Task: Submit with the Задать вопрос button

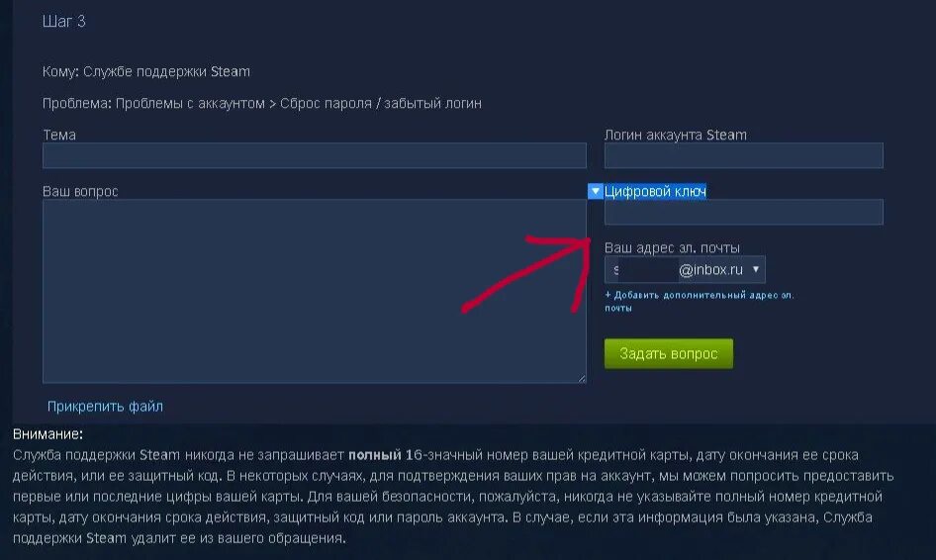Action: 669,354
